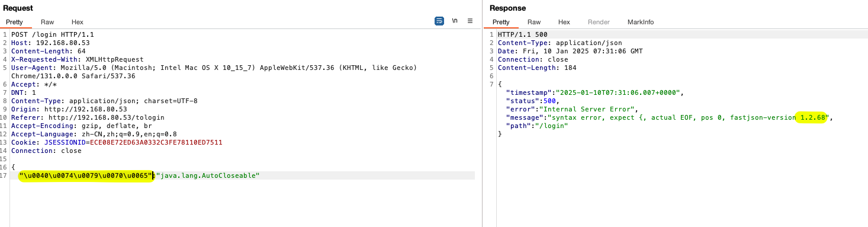Switch to the Request Pretty tab
The image size is (868, 227).
click(14, 22)
